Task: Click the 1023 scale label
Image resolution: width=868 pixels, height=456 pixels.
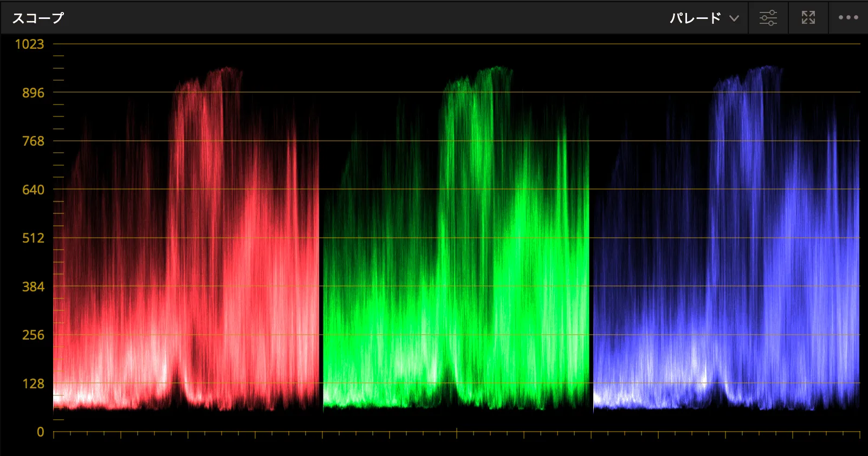Action: pyautogui.click(x=29, y=44)
